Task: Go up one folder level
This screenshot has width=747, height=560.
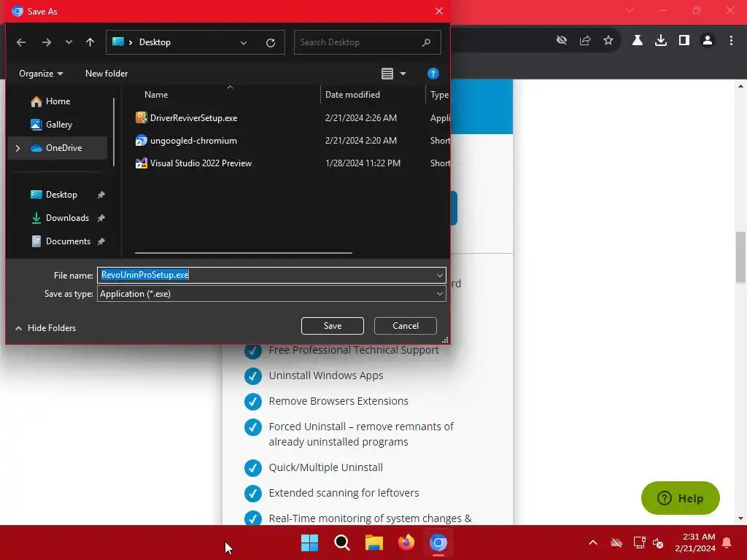Action: [x=90, y=42]
